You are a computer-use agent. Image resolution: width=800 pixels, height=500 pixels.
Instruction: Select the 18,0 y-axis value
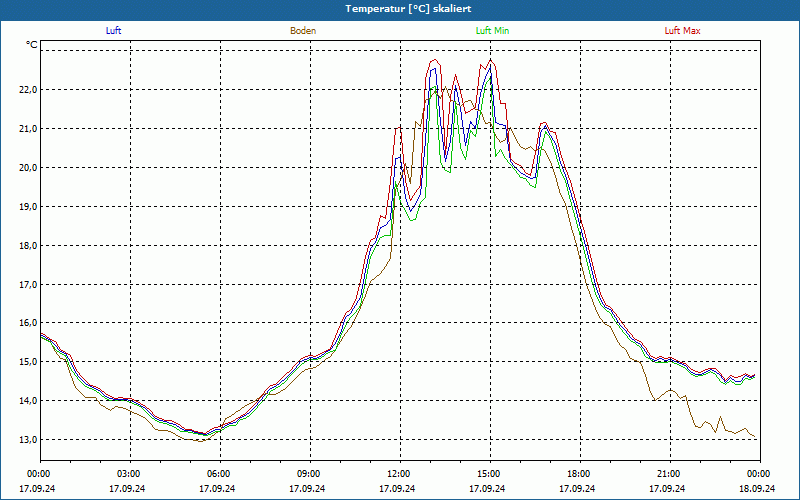pos(26,246)
